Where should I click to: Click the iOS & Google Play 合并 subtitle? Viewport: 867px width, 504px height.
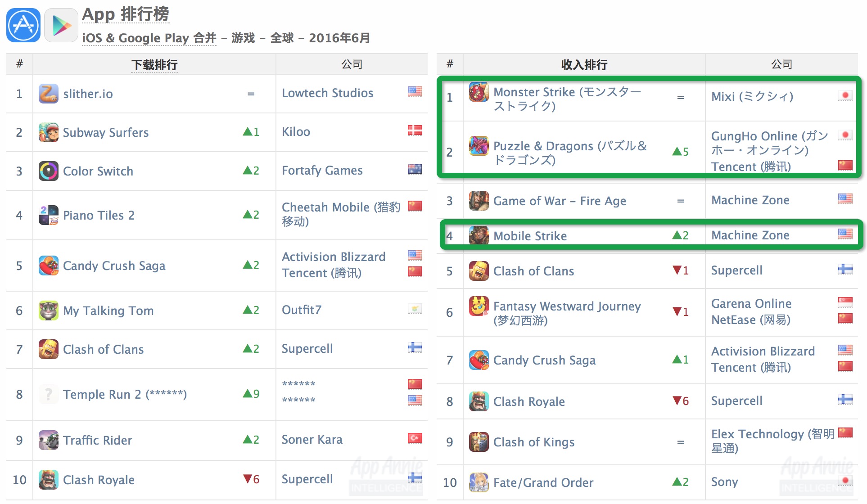coord(149,38)
